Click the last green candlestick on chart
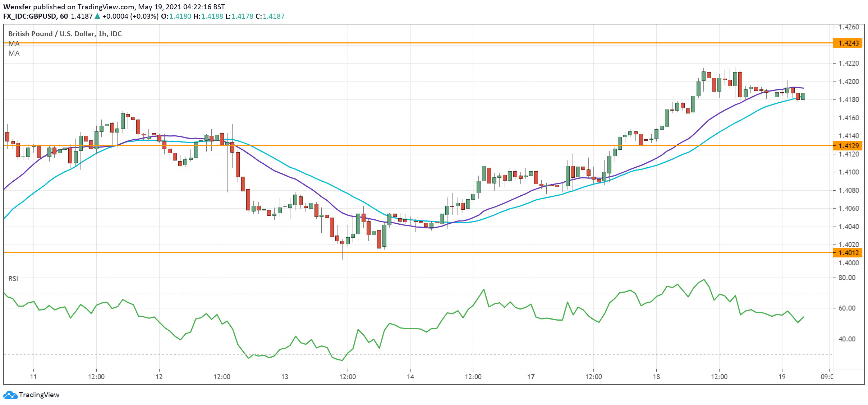 [803, 96]
